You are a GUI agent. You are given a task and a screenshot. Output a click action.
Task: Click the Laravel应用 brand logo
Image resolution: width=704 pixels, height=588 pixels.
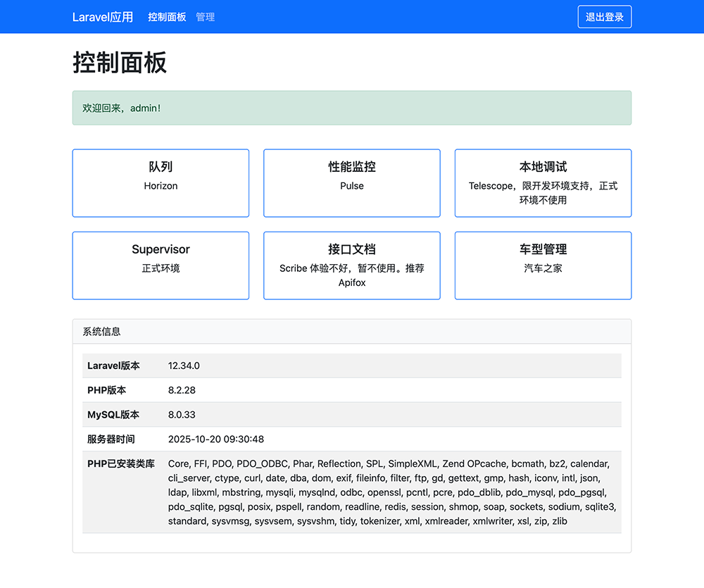coord(102,16)
